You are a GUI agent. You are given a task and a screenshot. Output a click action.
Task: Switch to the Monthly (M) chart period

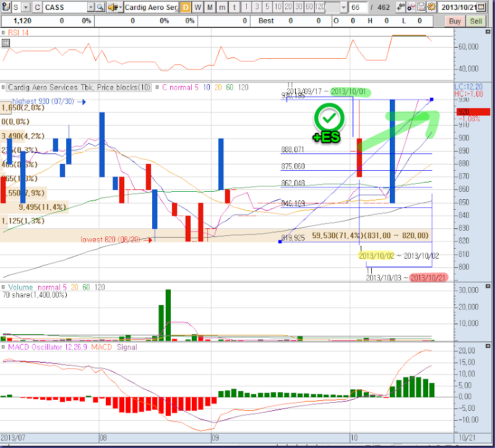[210, 7]
